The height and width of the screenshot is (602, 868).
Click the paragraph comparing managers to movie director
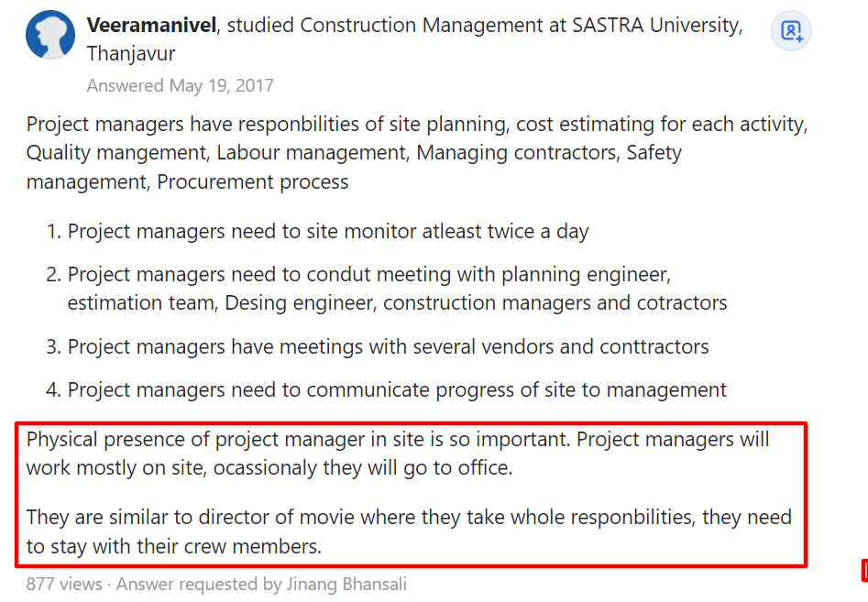point(409,518)
